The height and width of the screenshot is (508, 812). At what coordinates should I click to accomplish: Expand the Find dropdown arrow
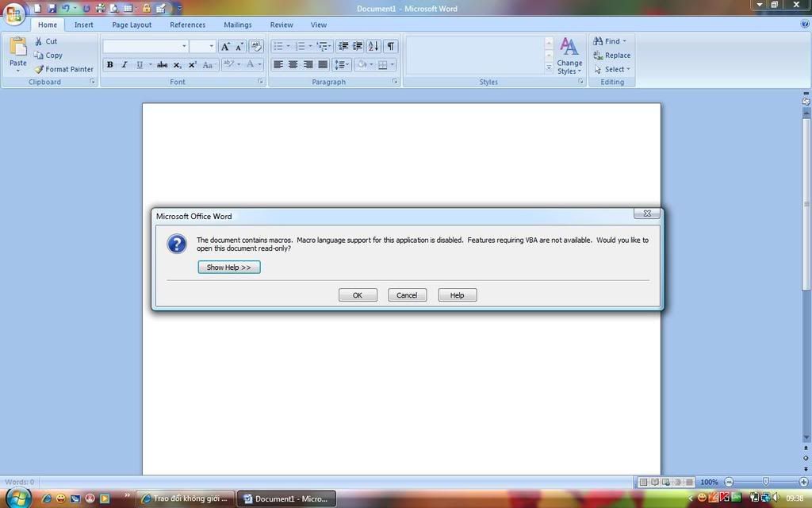pos(625,41)
